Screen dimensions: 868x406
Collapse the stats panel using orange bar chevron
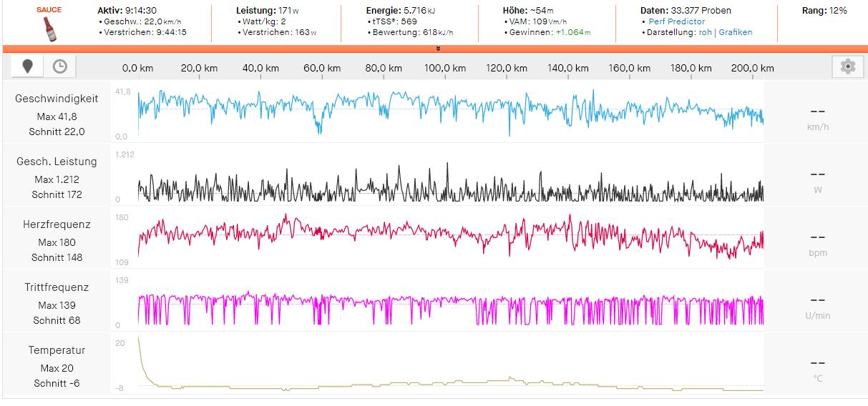point(438,49)
